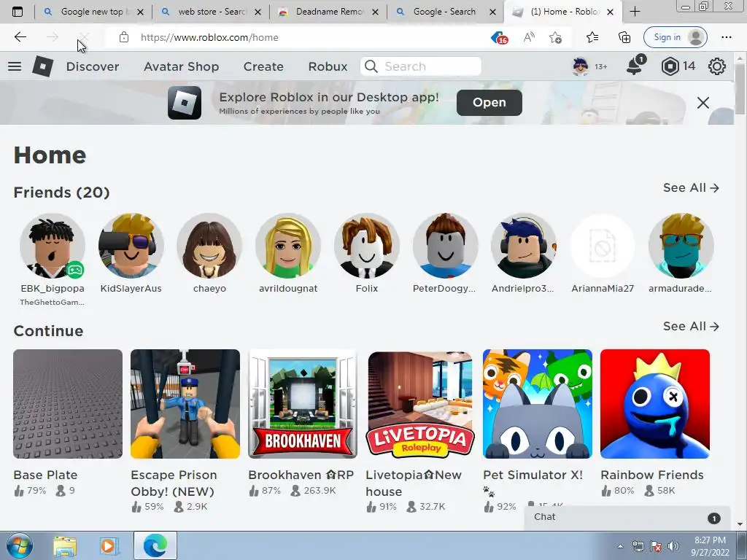747x560 pixels.
Task: Open the Pet Simulator X game thumbnail
Action: (x=538, y=404)
